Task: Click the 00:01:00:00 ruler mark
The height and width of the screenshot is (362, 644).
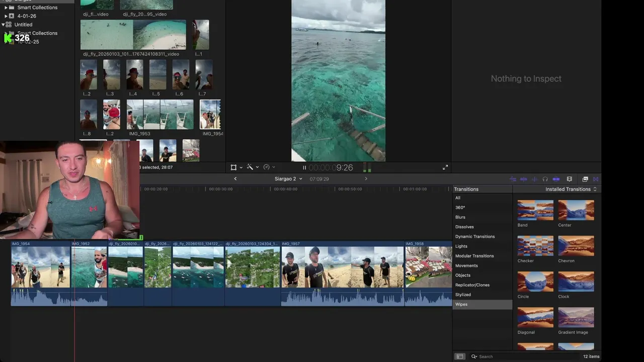Action: [415, 189]
